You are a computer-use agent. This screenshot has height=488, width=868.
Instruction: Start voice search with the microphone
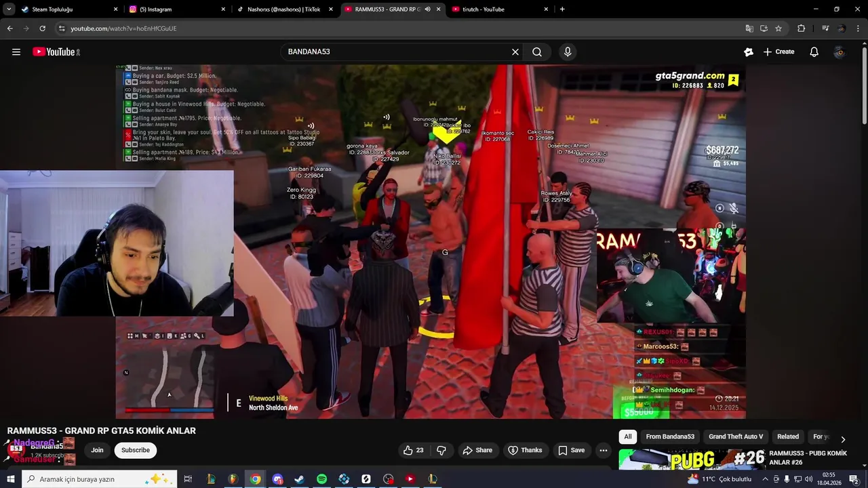[568, 52]
